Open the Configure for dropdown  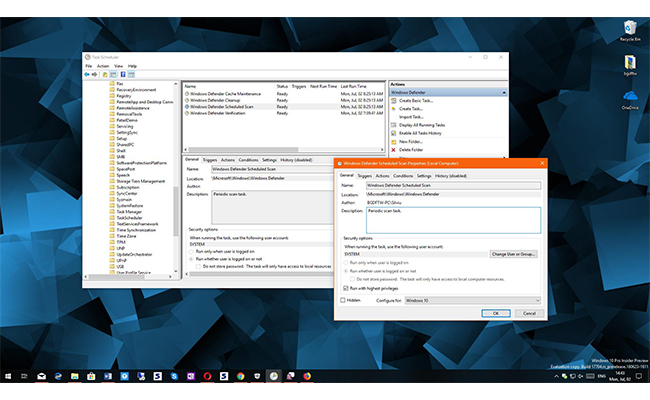[x=471, y=300]
